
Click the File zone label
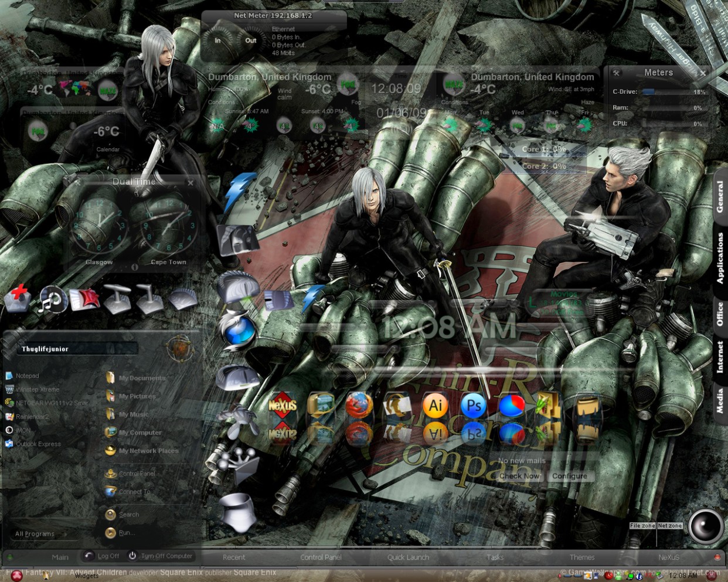[642, 526]
